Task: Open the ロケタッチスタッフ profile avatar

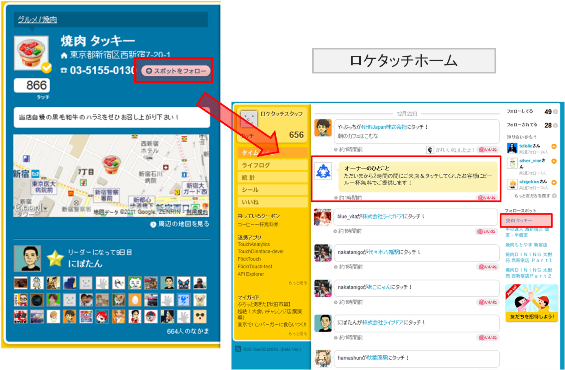Action: 249,119
